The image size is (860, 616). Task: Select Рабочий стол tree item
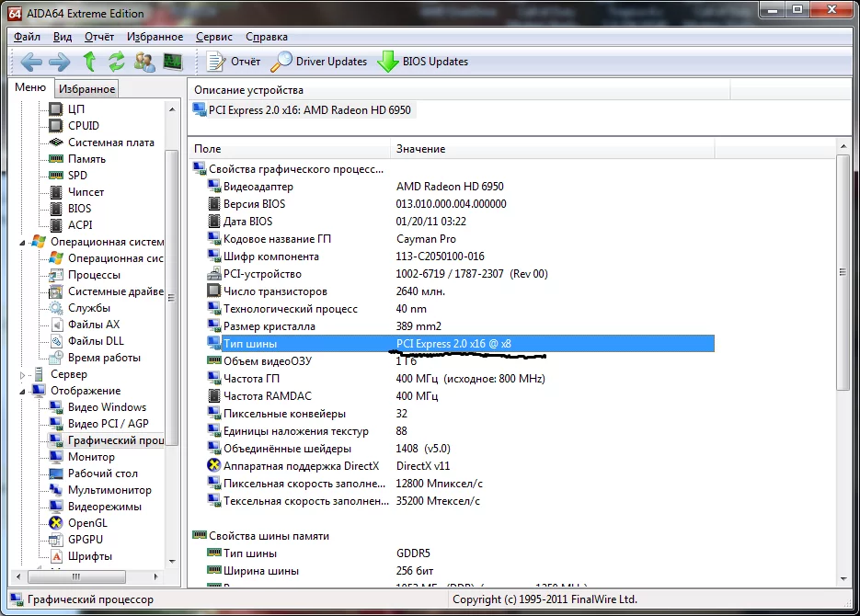pyautogui.click(x=94, y=473)
